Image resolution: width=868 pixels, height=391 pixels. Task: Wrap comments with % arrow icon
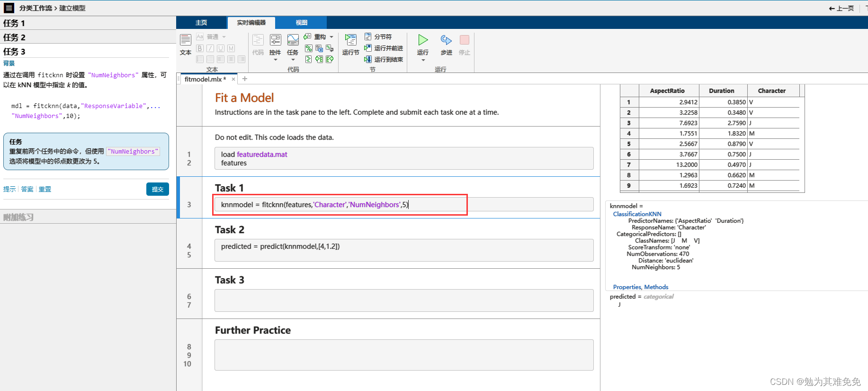(330, 48)
